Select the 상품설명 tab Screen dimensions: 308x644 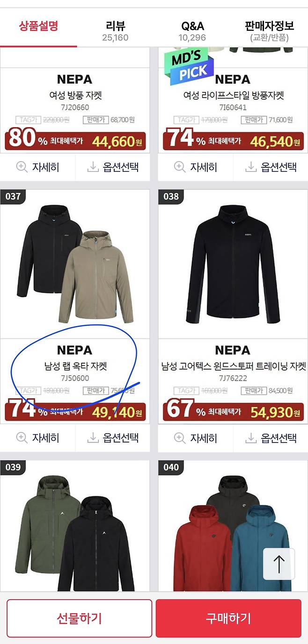click(x=38, y=26)
